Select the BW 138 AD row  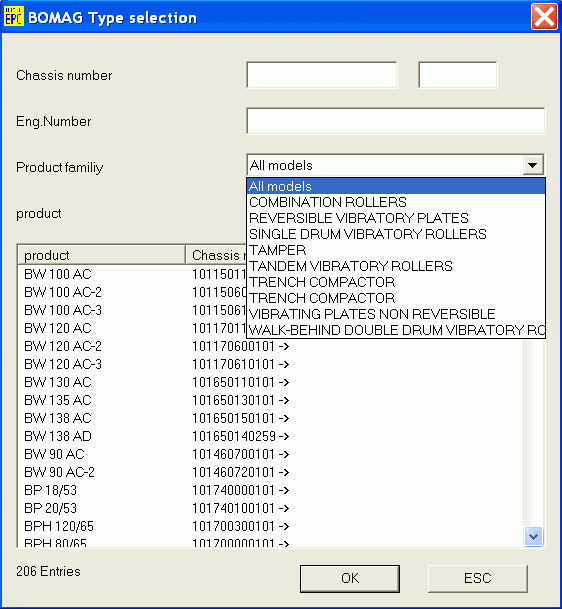point(270,436)
